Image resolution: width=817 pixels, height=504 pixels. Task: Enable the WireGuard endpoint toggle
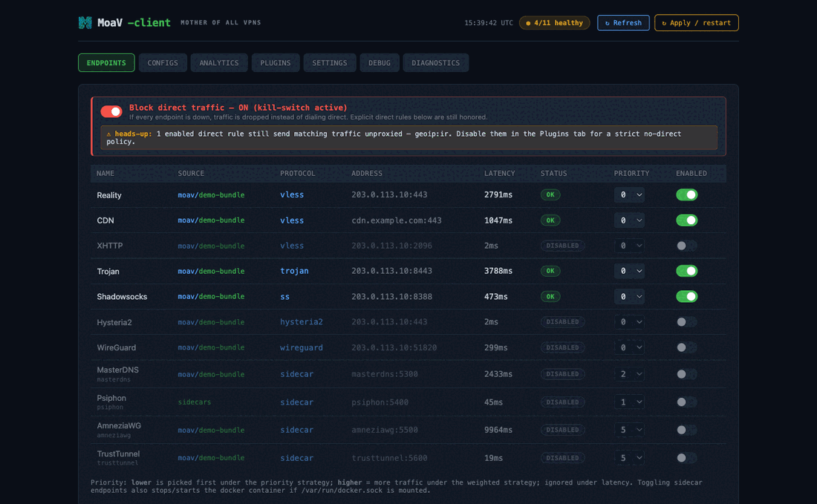686,347
